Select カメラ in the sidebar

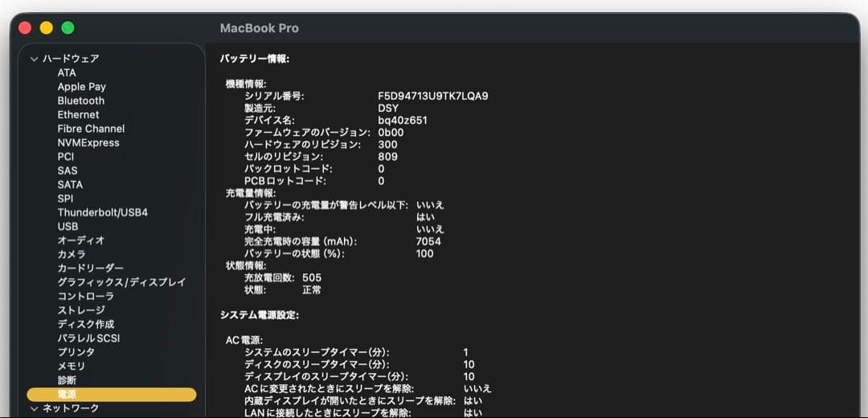tap(72, 254)
